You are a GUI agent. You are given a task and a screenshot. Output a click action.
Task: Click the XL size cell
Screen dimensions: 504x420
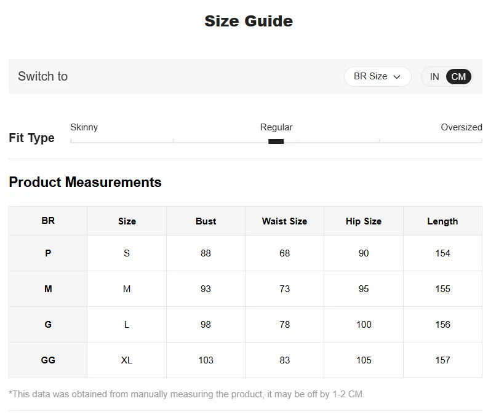pos(127,360)
